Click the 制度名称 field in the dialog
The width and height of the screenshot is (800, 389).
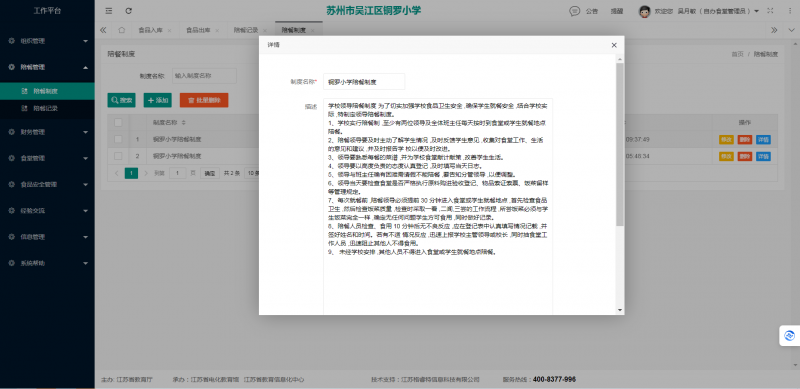click(364, 81)
